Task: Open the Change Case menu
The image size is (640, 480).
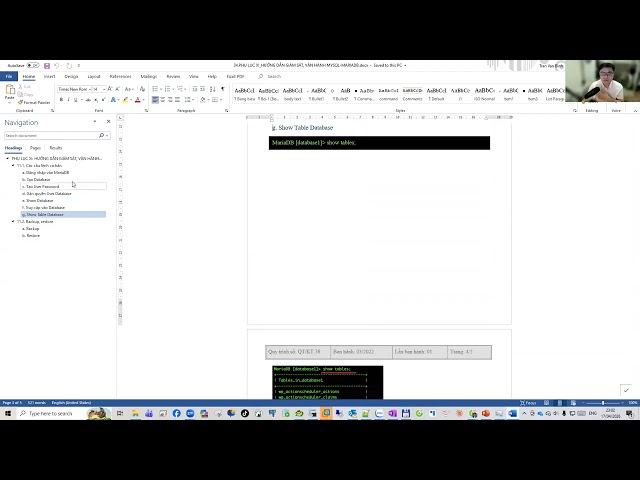Action: point(129,89)
